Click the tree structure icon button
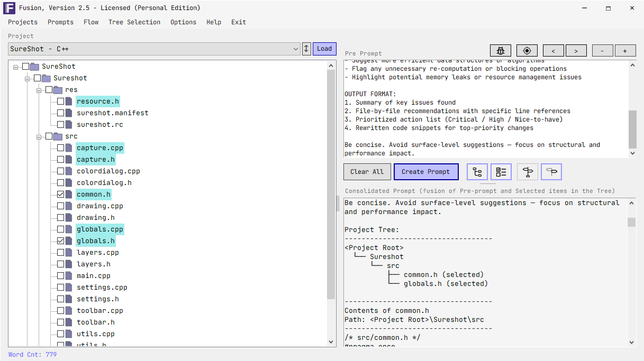Image resolution: width=644 pixels, height=361 pixels. coord(477,172)
